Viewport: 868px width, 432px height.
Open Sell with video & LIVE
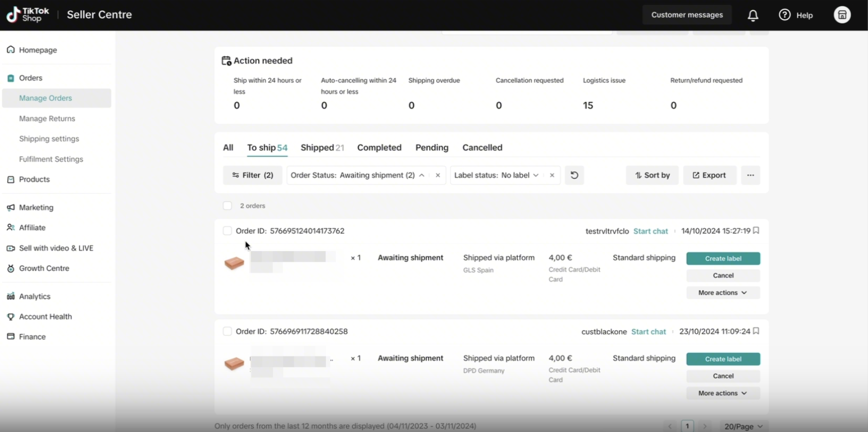click(x=57, y=248)
